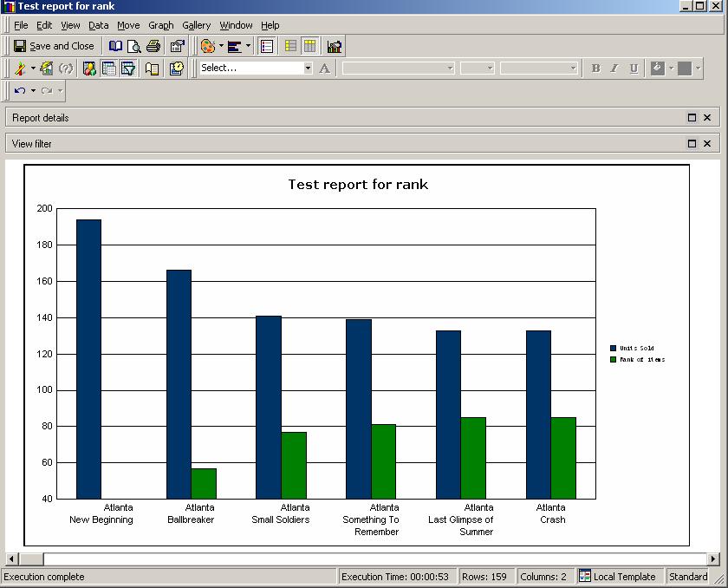Click the Save and Close button
This screenshot has width=728, height=588.
(x=52, y=46)
